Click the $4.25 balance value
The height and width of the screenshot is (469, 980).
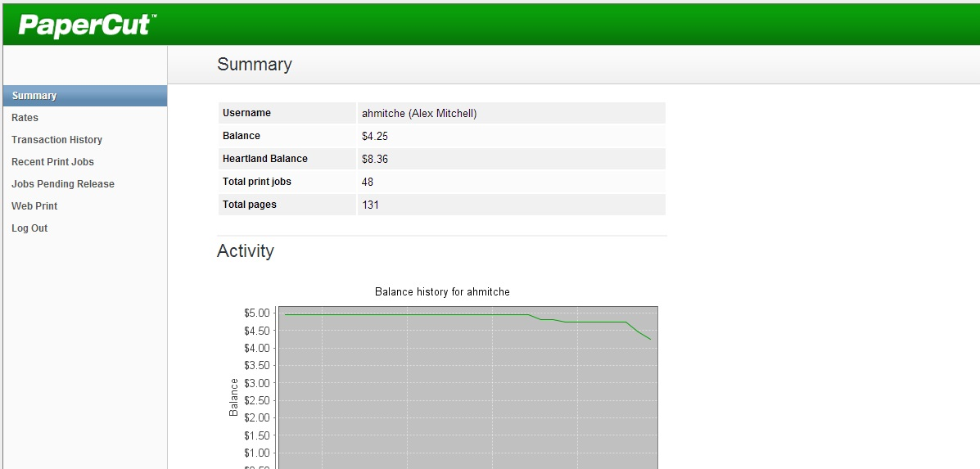tap(374, 137)
